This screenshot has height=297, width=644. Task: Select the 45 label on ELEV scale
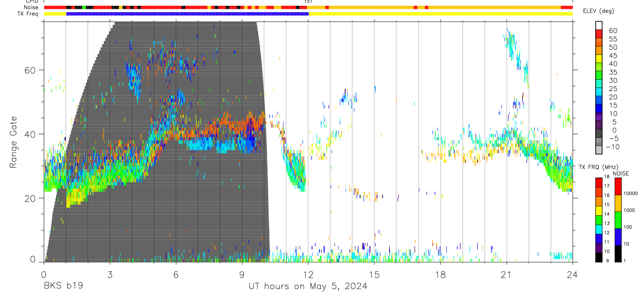613,55
